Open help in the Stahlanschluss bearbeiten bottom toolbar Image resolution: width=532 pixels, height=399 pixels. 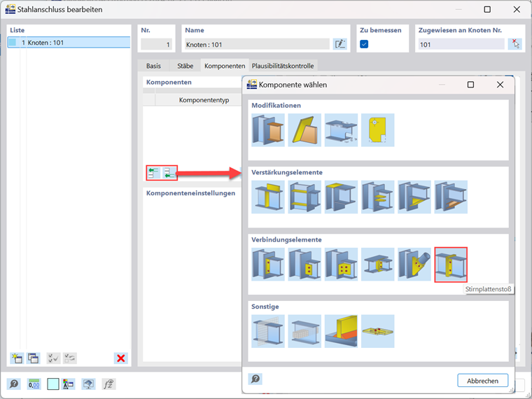[14, 384]
